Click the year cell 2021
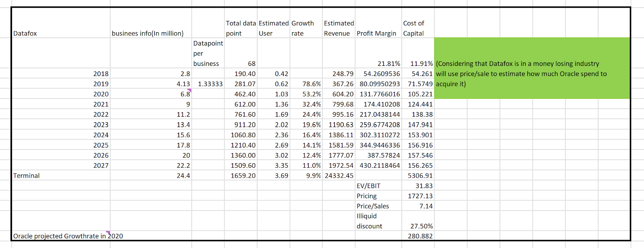Viewport: 644px width, 248px height. (61, 104)
